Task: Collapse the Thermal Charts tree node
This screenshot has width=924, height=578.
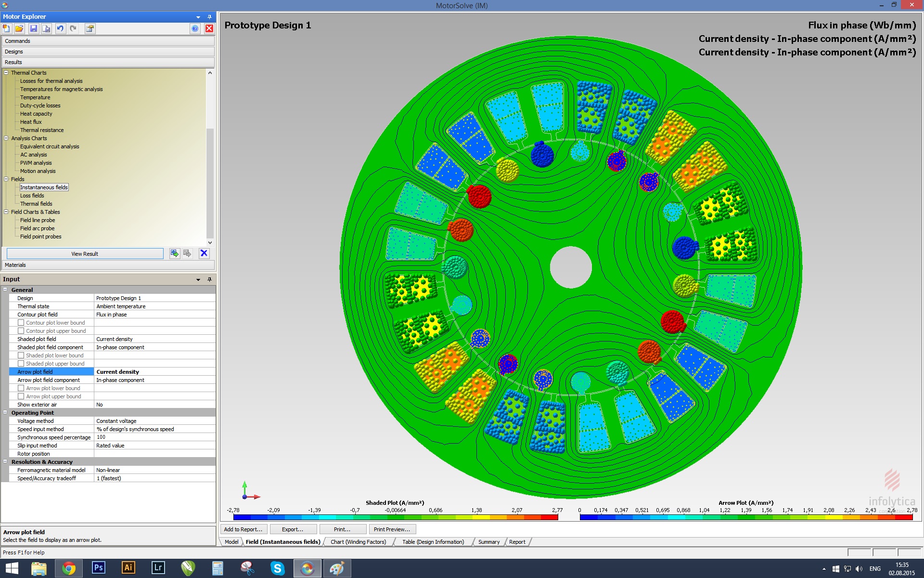Action: pos(6,73)
